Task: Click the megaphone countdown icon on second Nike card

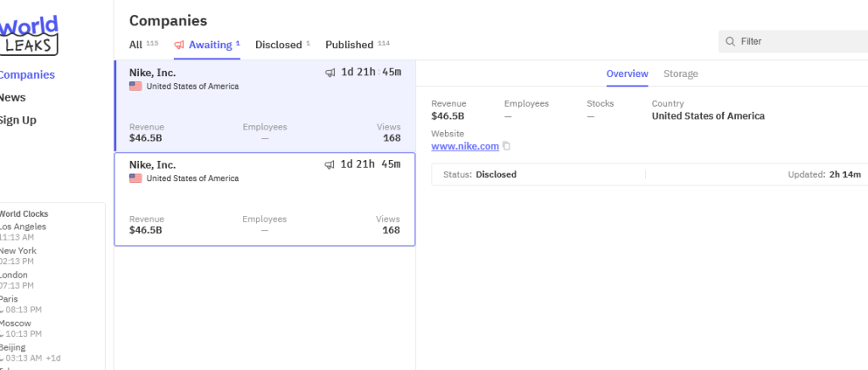Action: [x=330, y=164]
